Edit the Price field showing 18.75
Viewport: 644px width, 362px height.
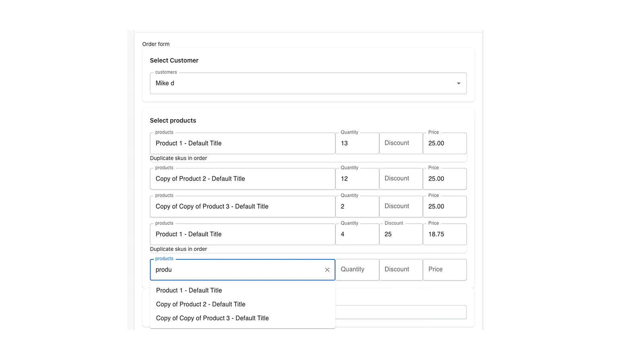pos(445,234)
